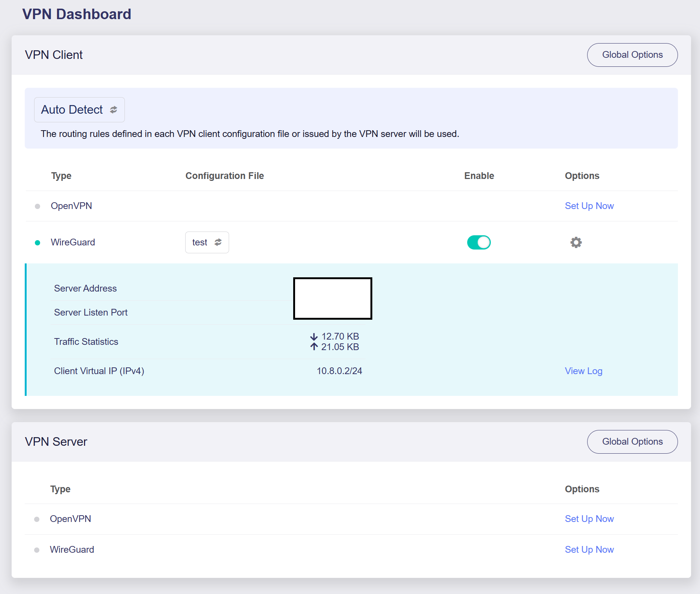Click the green WireGuard client status dot
Screen dimensions: 700x594
click(x=37, y=243)
